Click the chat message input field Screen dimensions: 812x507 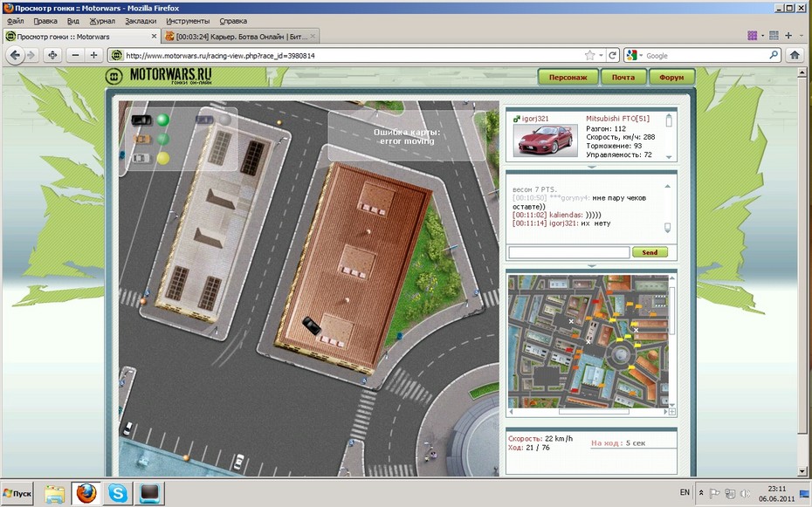point(568,252)
